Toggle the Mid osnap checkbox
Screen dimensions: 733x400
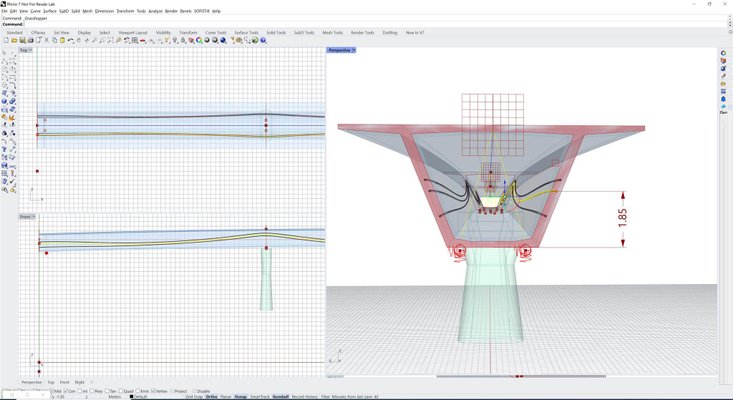52,391
